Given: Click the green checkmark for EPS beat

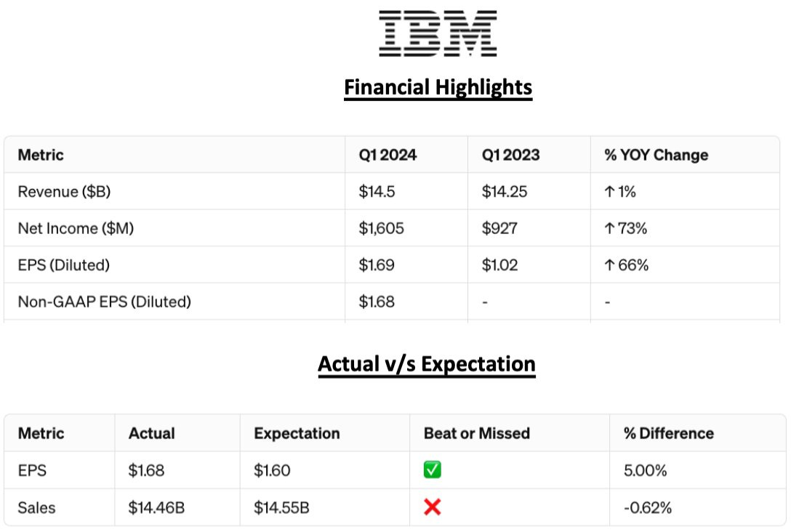Looking at the screenshot, I should [x=433, y=470].
